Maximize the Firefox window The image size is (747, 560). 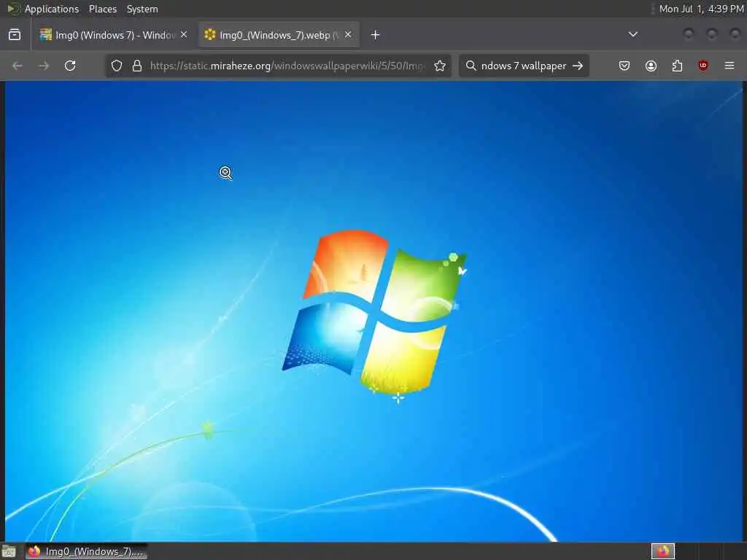712,34
